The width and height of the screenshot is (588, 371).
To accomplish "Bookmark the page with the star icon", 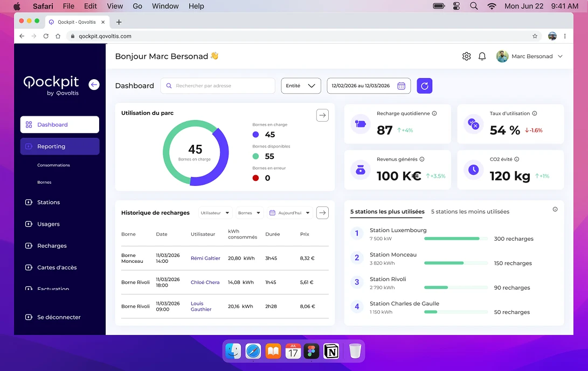I will click(535, 37).
